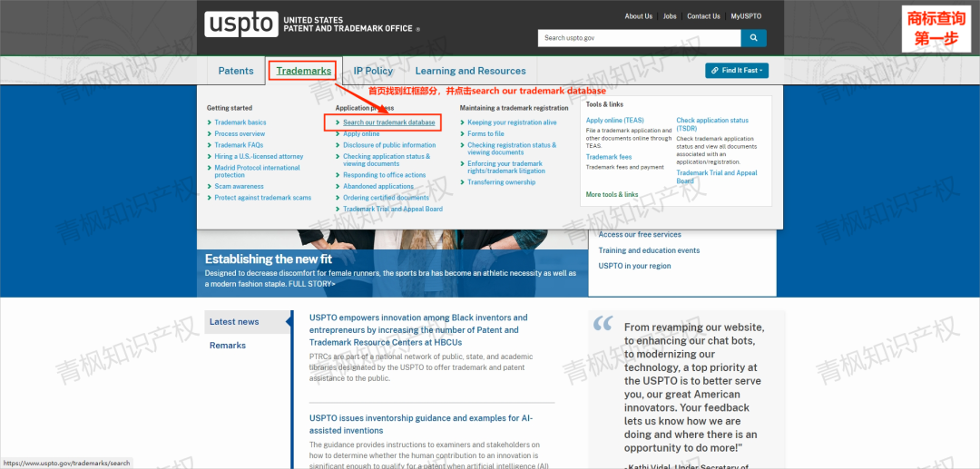Open the Learning and Resources menu

tap(471, 71)
